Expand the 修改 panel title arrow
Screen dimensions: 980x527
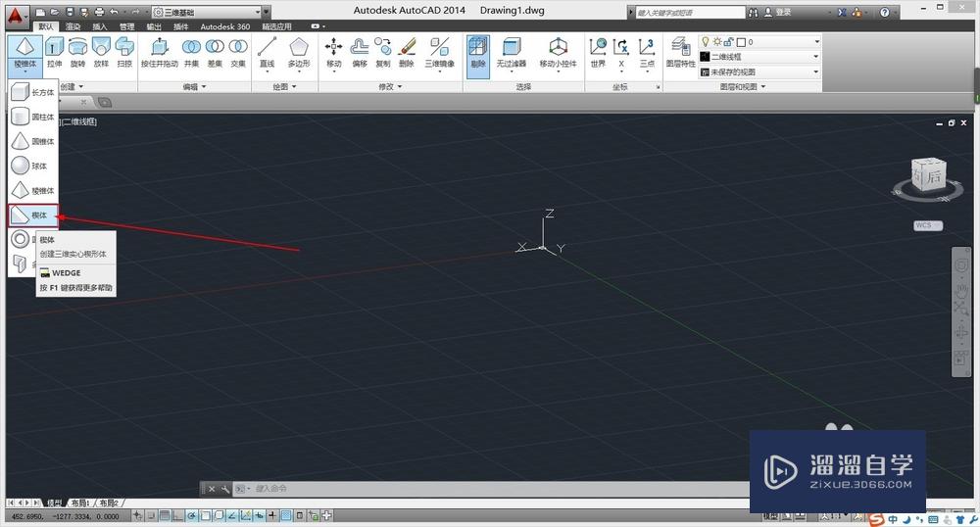[x=400, y=87]
